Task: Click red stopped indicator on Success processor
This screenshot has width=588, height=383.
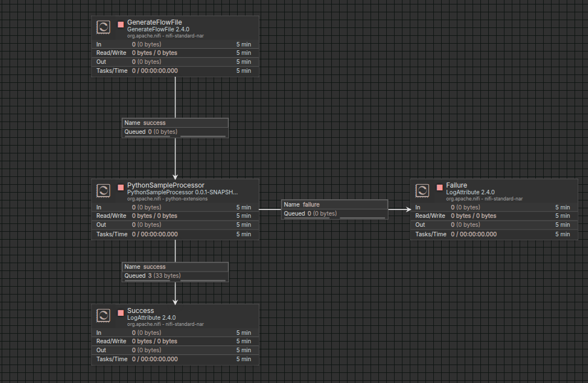Action: [121, 313]
